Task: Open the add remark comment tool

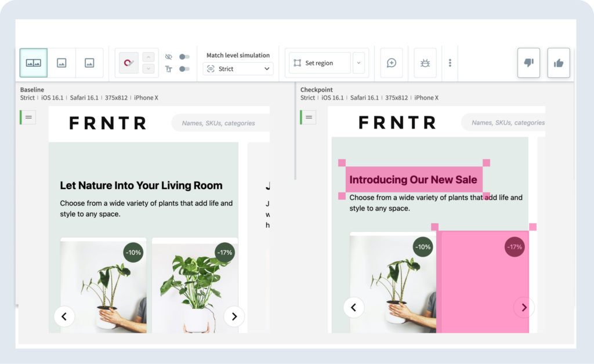Action: pyautogui.click(x=392, y=63)
